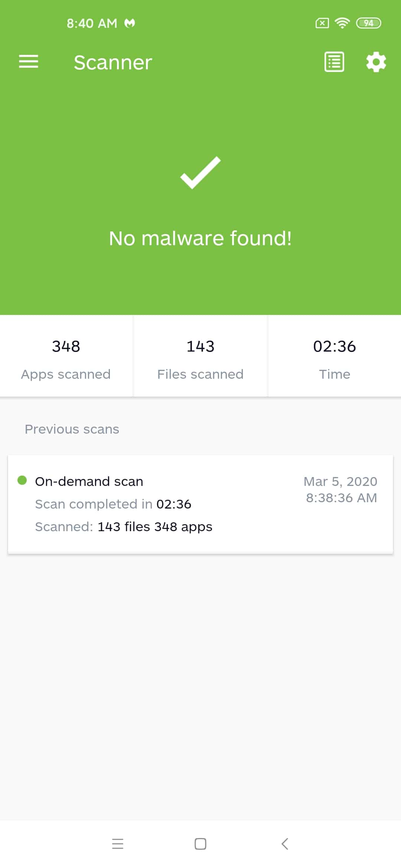Tap Android home navigation button
The width and height of the screenshot is (401, 868).
point(200,844)
